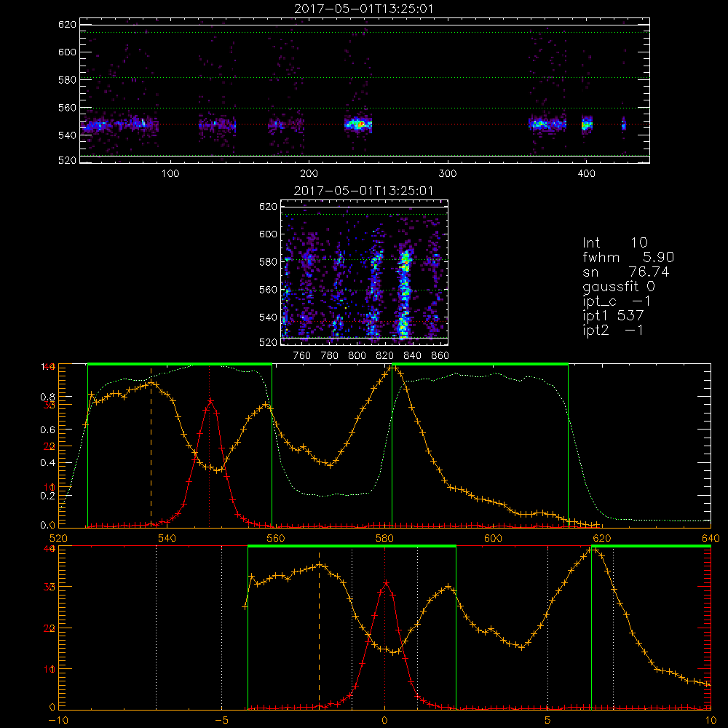Click the orange curve maximum near 582 in upper plot
The height and width of the screenshot is (728, 728).
point(394,368)
